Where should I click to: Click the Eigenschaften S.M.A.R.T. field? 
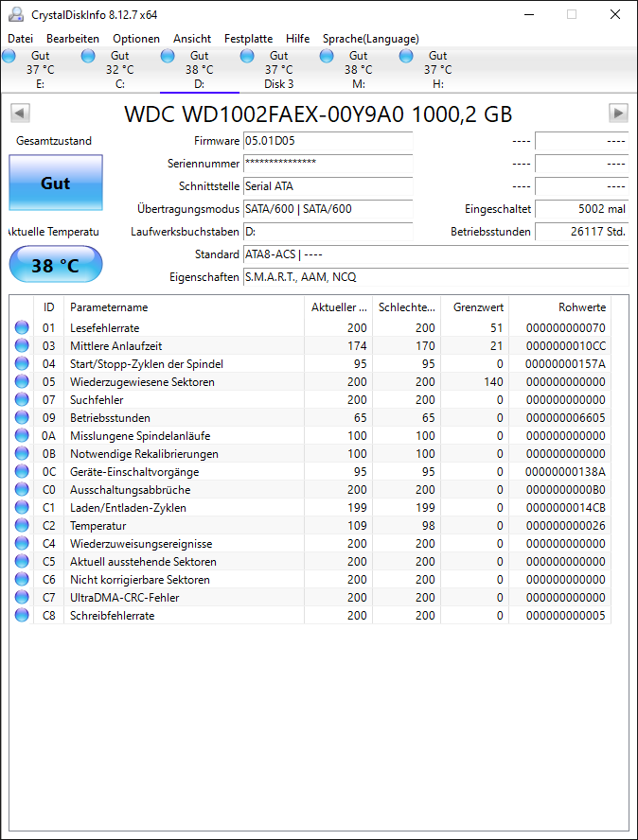[x=435, y=277]
